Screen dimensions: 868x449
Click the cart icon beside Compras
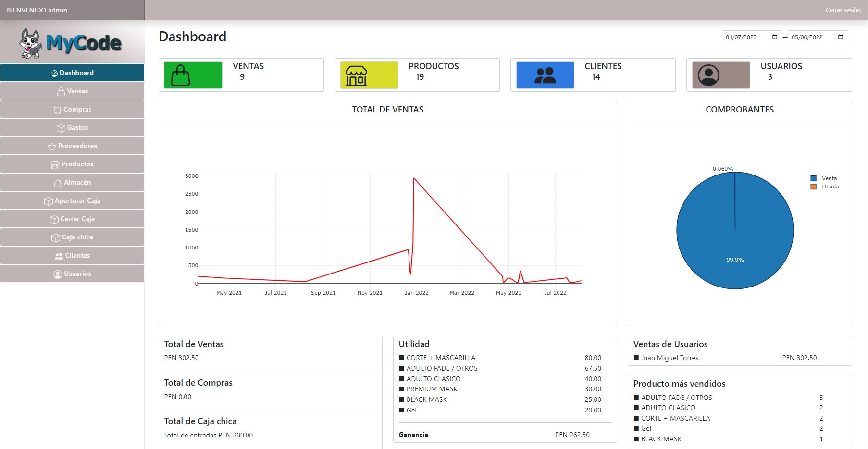coord(57,110)
